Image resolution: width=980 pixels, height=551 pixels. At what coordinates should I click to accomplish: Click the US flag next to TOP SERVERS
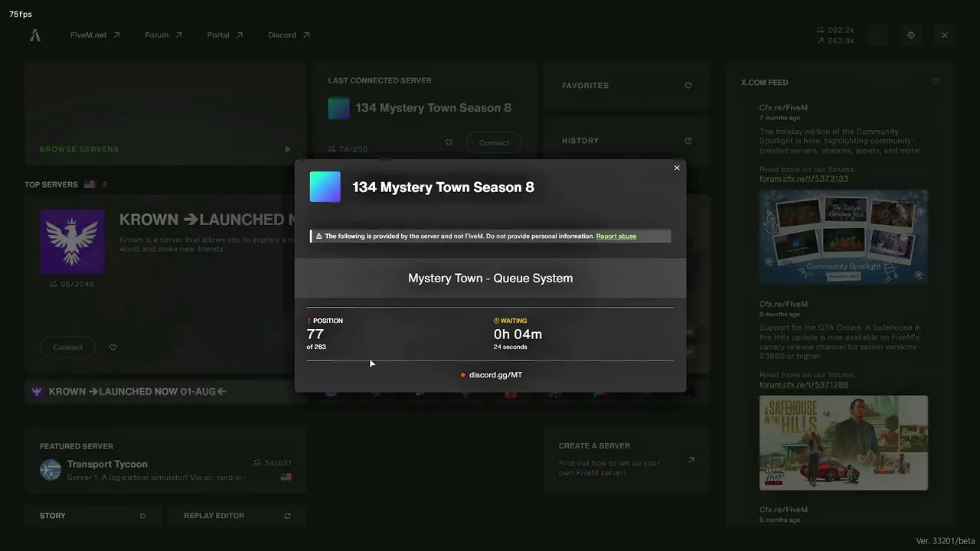(90, 184)
